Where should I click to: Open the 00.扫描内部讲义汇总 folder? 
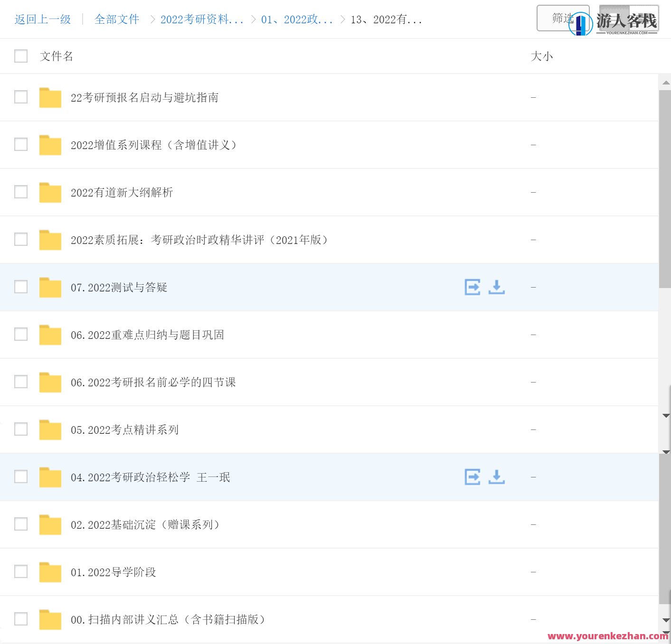168,619
